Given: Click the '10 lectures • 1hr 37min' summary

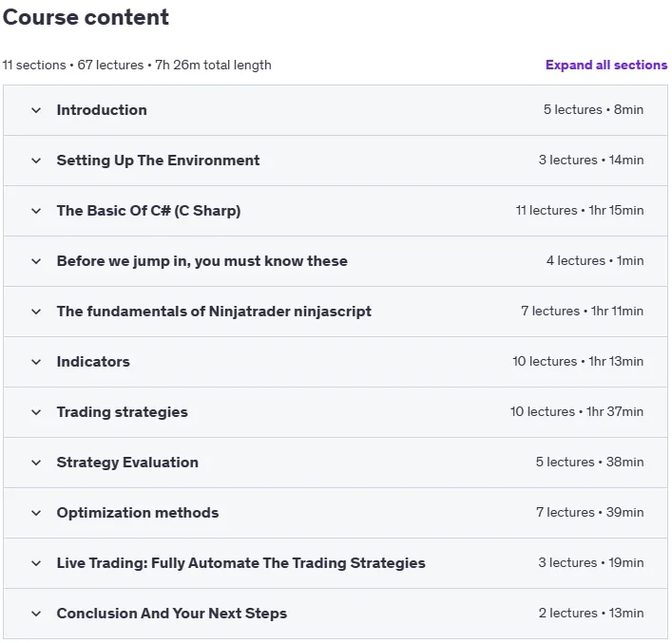Looking at the screenshot, I should (x=576, y=411).
